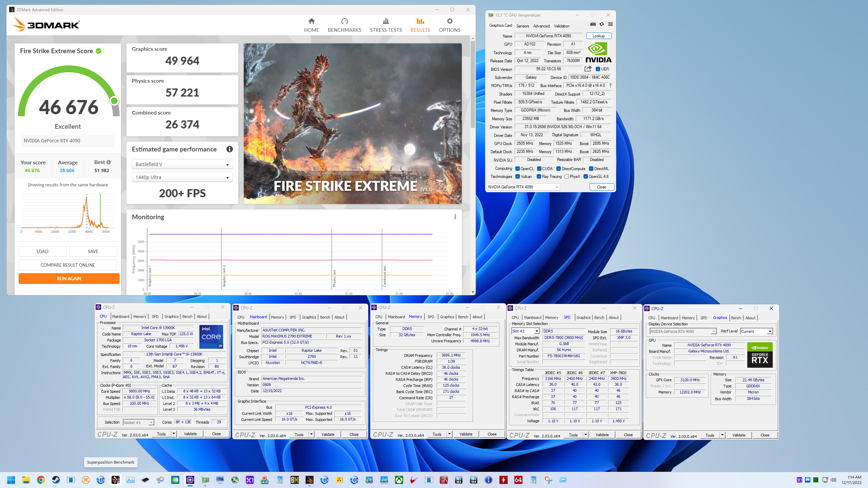Switch to the Advanced tab in GPU-Z
This screenshot has height=488, width=868.
click(x=541, y=26)
